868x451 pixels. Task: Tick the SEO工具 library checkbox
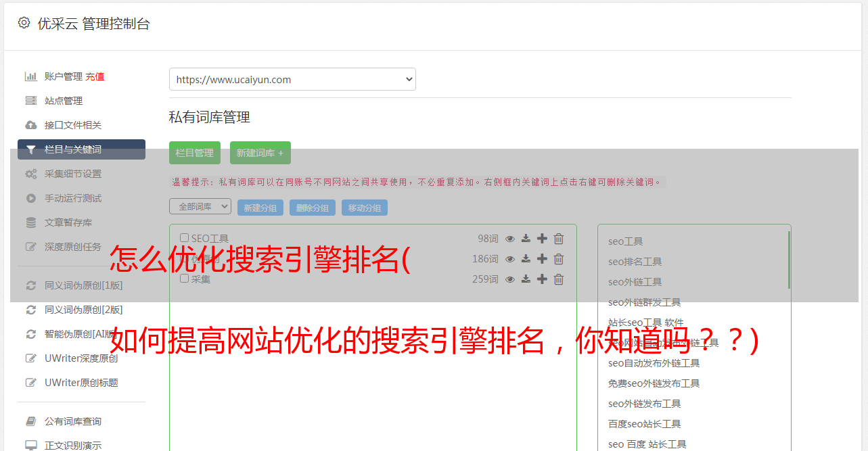[185, 238]
